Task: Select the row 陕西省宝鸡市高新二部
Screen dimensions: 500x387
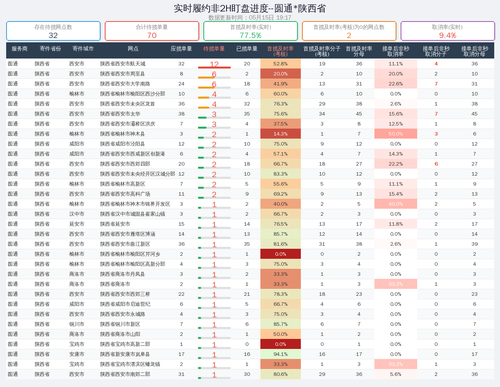Action: point(250,344)
